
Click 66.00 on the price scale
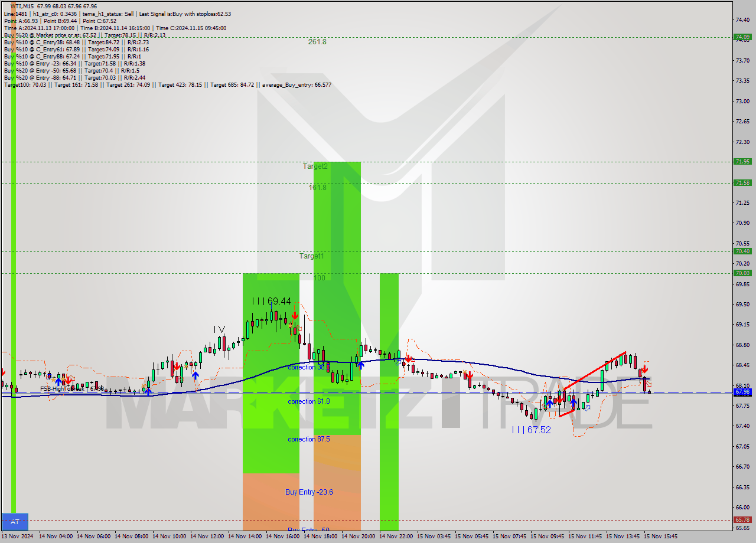742,507
